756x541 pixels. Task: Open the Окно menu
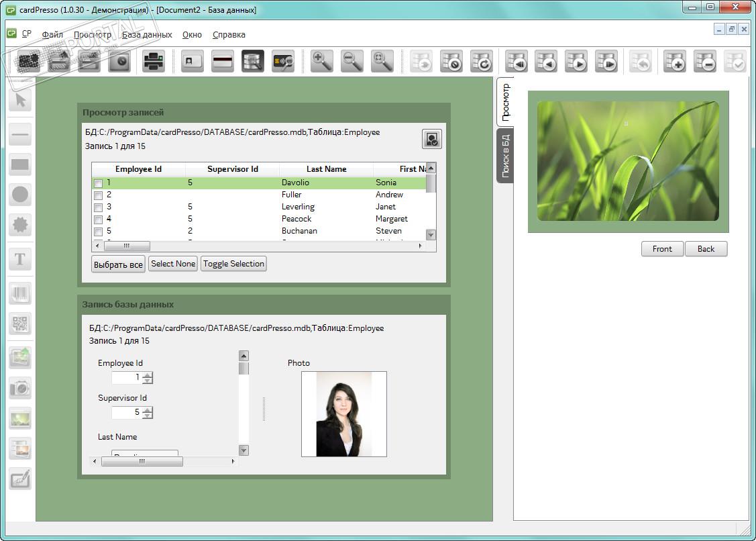[x=192, y=34]
